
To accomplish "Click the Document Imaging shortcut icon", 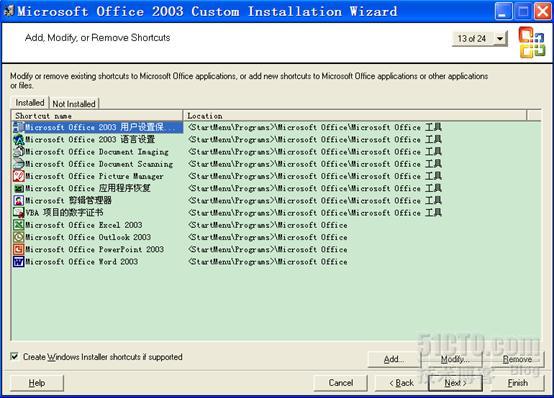I will click(x=18, y=152).
